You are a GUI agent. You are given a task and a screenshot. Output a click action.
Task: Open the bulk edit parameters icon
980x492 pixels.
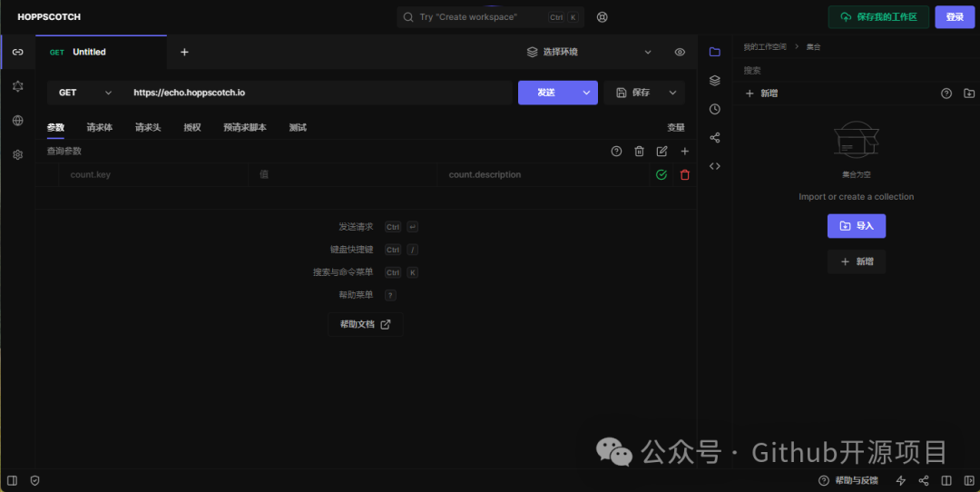661,152
